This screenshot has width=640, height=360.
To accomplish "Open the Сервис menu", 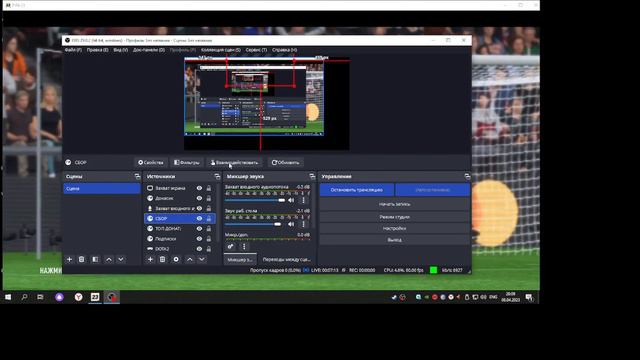I will tap(256, 50).
